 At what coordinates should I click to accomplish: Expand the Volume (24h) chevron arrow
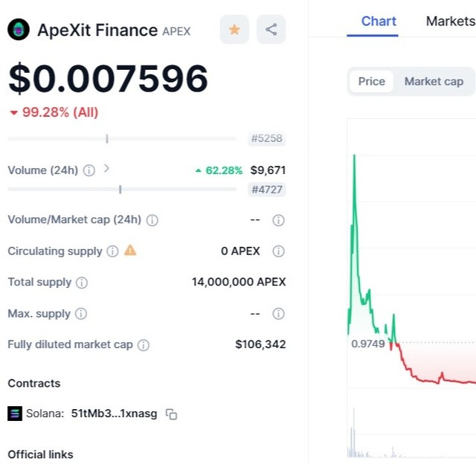coord(106,169)
